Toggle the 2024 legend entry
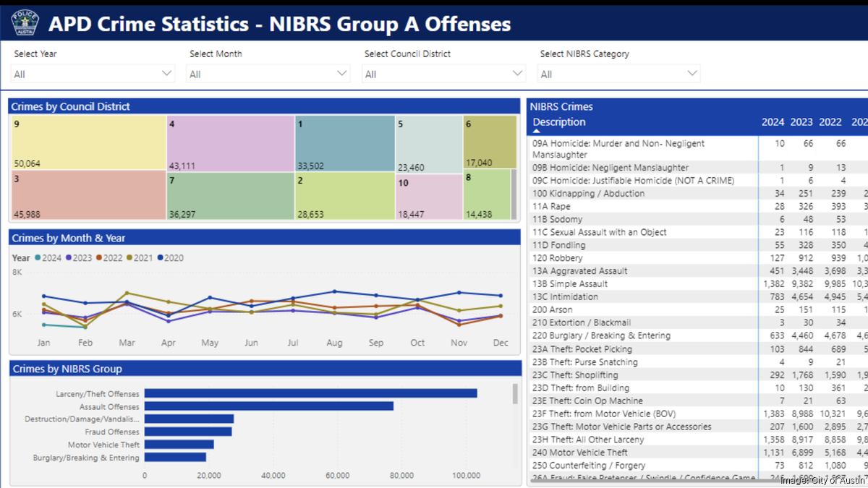 48,258
